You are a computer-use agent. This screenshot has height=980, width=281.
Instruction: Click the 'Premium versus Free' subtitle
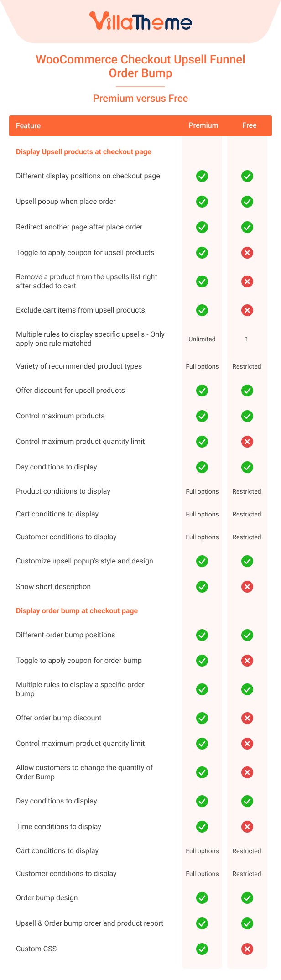[140, 99]
